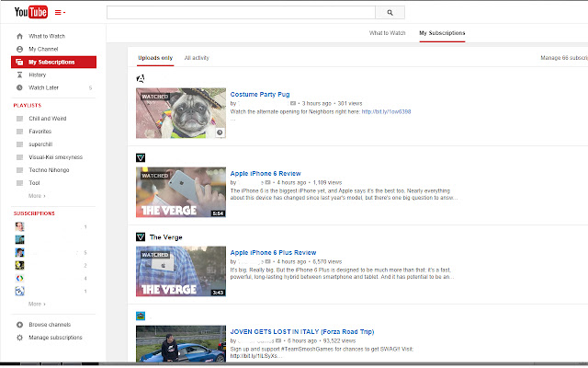Open the bit.ly link in pug description
This screenshot has height=368, width=588.
pyautogui.click(x=386, y=111)
